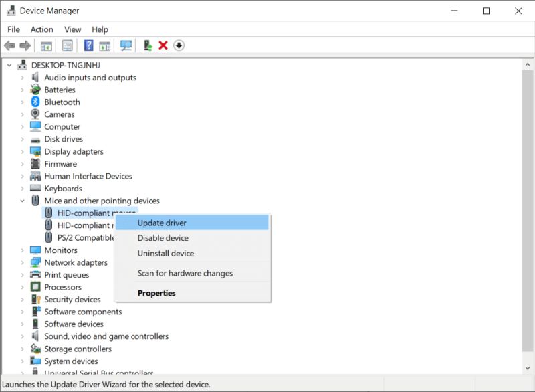The height and width of the screenshot is (392, 535).
Task: Click the Back navigation arrow
Action: [9, 45]
